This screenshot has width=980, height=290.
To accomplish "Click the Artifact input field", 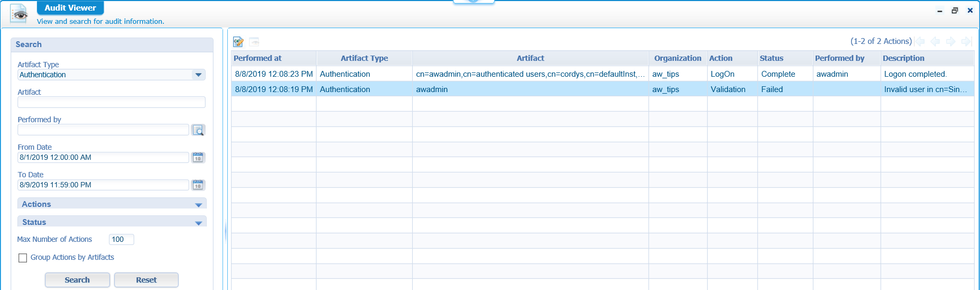I will [112, 102].
